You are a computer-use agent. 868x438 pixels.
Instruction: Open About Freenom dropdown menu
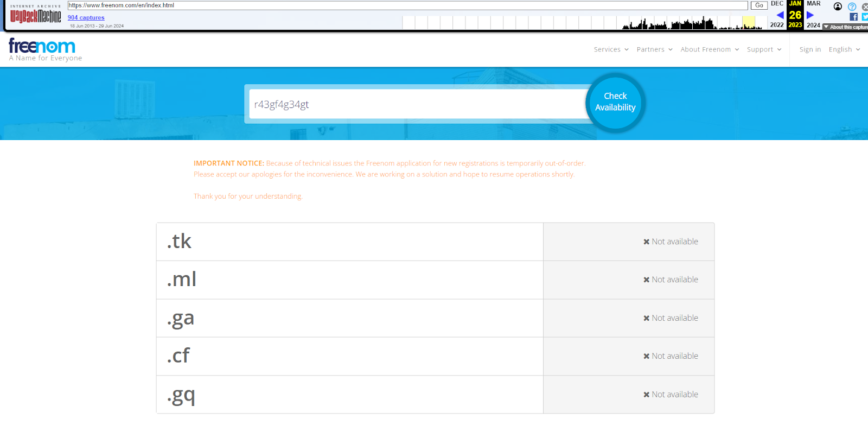[x=710, y=49]
